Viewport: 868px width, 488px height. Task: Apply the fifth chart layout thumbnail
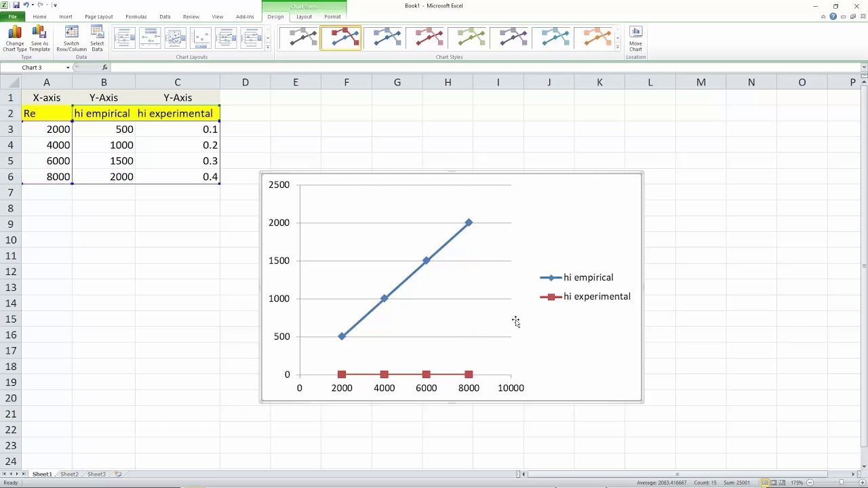pyautogui.click(x=226, y=38)
